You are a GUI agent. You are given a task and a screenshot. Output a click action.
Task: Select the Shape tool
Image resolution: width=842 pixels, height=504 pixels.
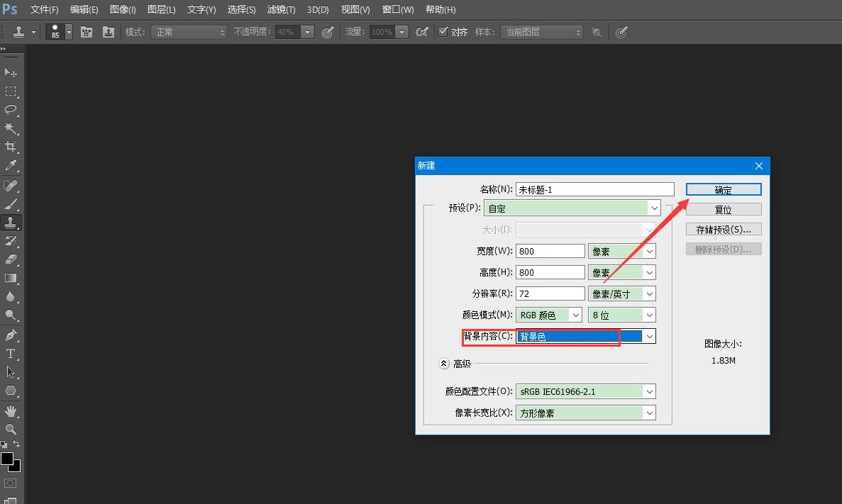coord(10,391)
